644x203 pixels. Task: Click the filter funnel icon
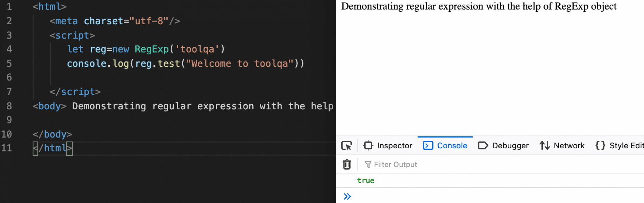pyautogui.click(x=368, y=164)
